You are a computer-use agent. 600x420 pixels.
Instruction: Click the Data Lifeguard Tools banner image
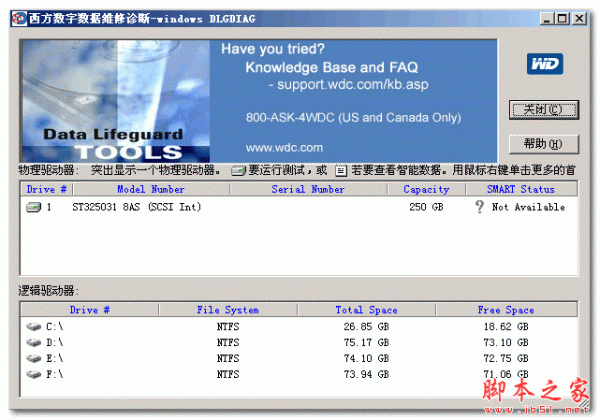[116, 101]
